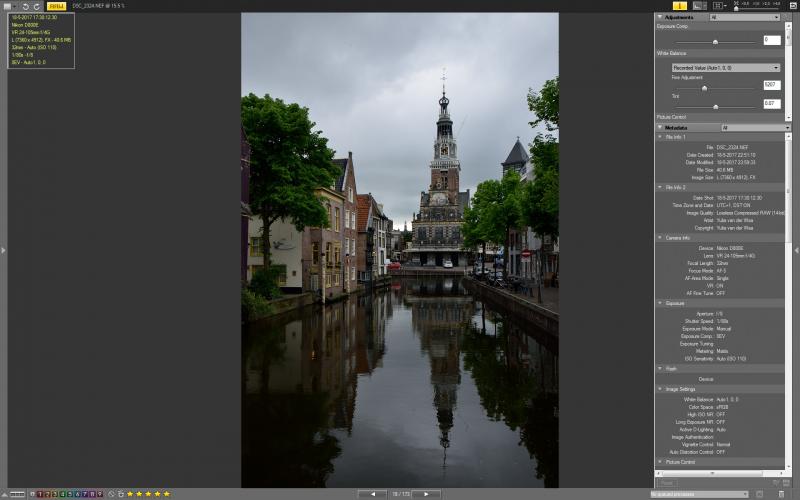Collapse the File Info 1 section
The width and height of the screenshot is (800, 500).
pos(660,137)
